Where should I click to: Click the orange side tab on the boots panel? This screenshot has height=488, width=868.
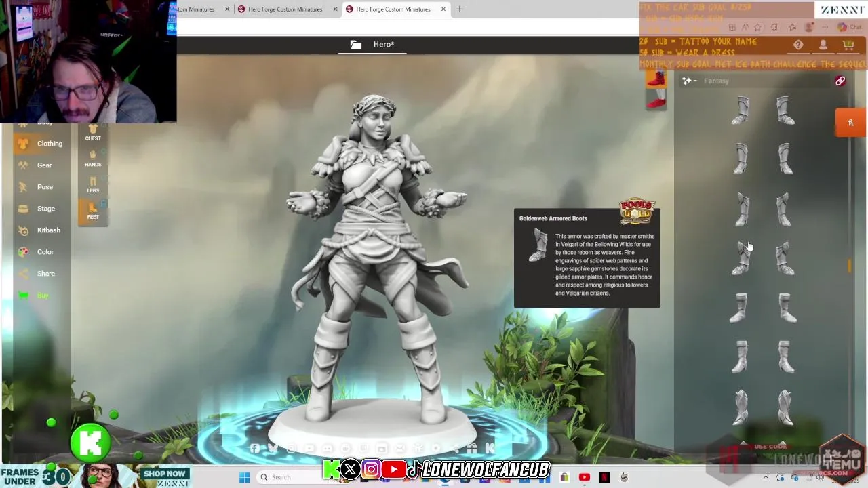pos(850,123)
